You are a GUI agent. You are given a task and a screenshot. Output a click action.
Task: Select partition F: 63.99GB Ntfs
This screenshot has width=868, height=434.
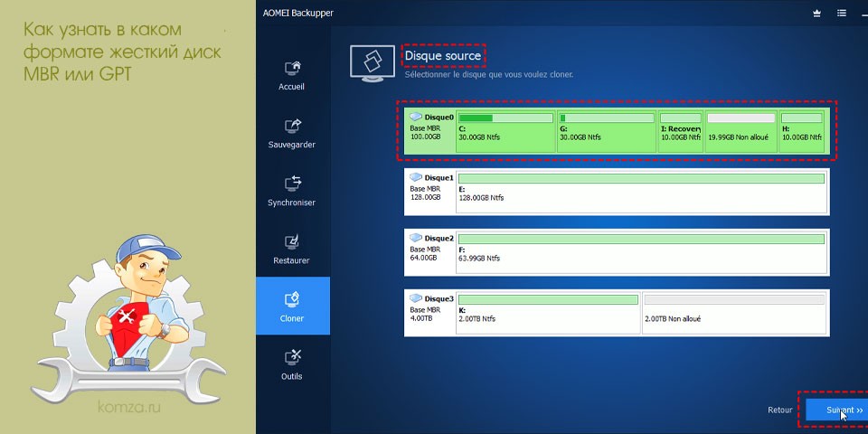(x=642, y=252)
